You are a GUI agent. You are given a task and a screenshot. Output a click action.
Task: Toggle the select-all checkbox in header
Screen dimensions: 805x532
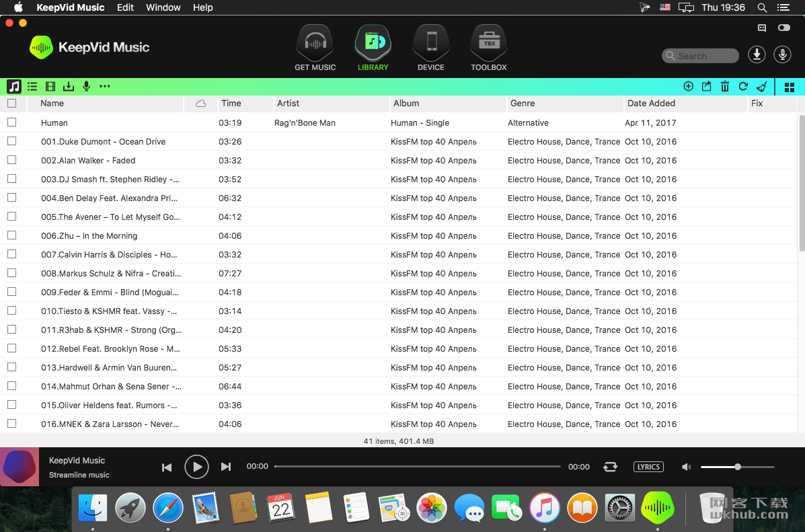pos(12,103)
